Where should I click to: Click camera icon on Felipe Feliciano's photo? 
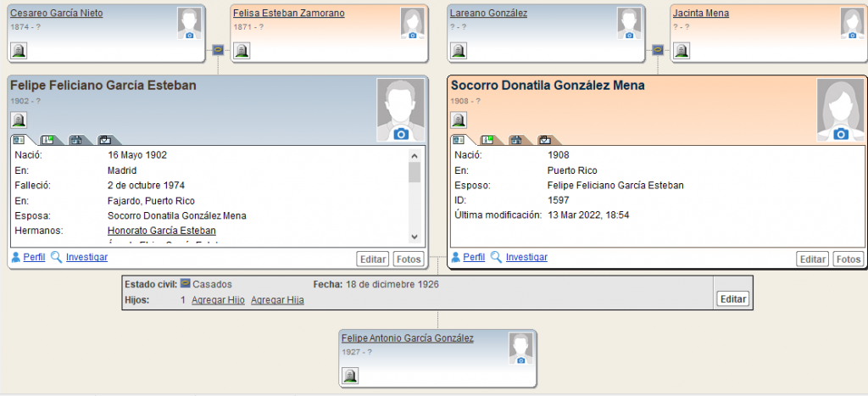tap(401, 134)
